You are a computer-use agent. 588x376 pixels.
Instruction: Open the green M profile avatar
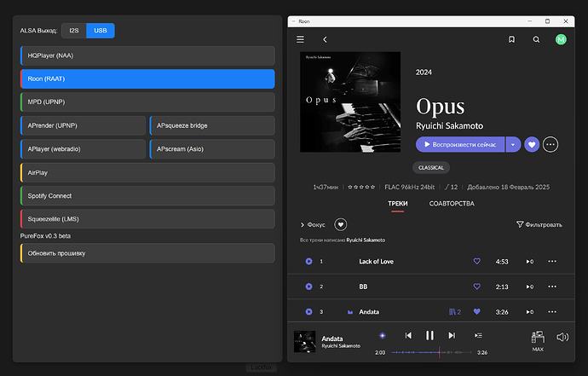561,39
